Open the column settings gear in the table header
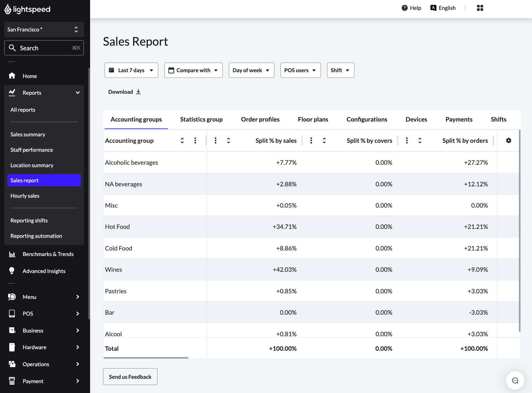The width and height of the screenshot is (532, 393). pos(509,140)
